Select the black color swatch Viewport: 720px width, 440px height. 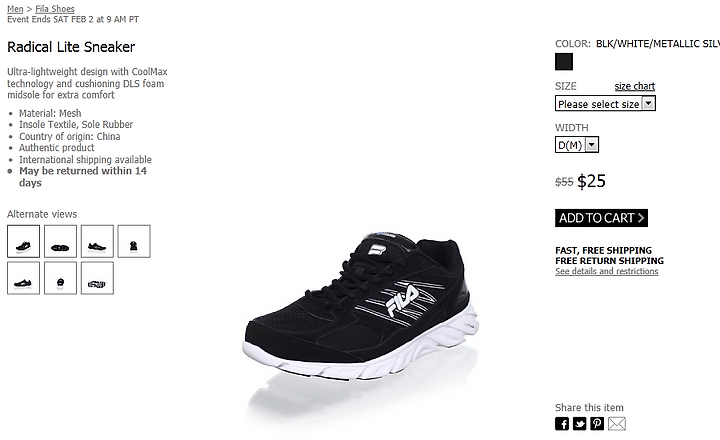pyautogui.click(x=564, y=62)
